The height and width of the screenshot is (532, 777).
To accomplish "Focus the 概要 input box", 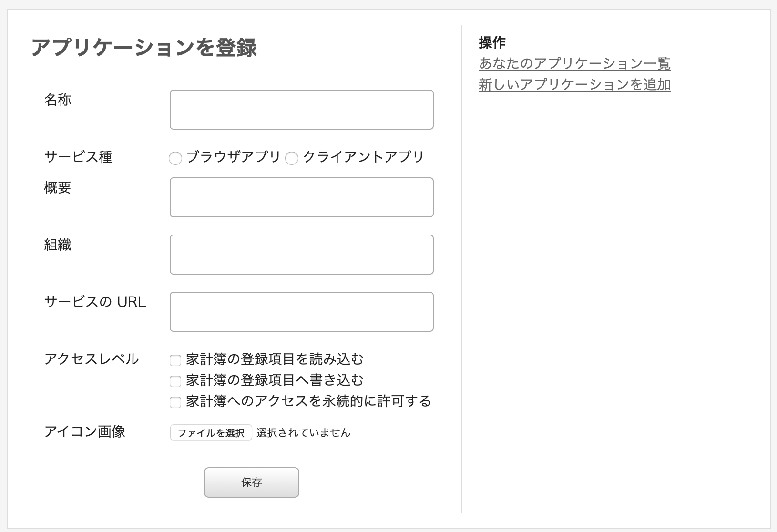I will 301,197.
